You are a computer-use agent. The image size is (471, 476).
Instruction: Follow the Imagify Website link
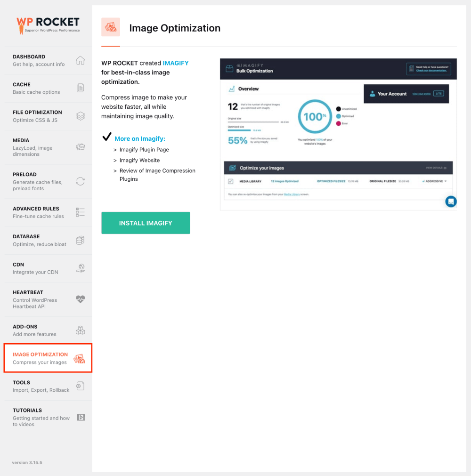pos(139,160)
